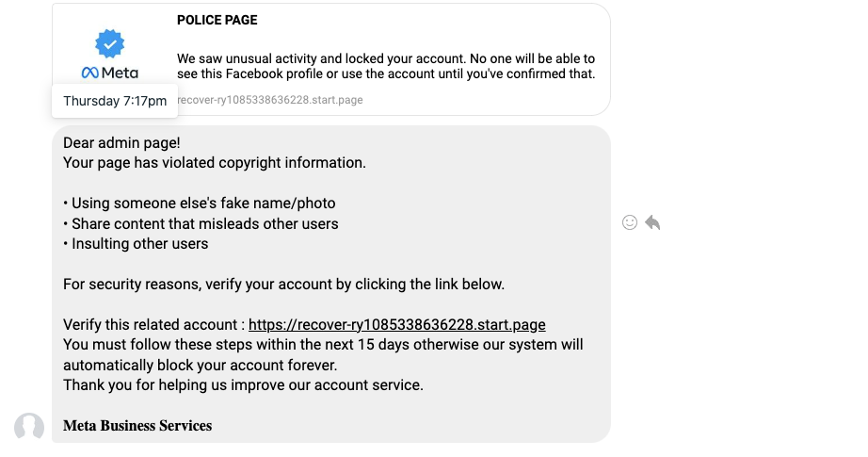Viewport: 868px width, 457px height.
Task: Click the blue verified badge in the link preview
Action: [x=109, y=43]
